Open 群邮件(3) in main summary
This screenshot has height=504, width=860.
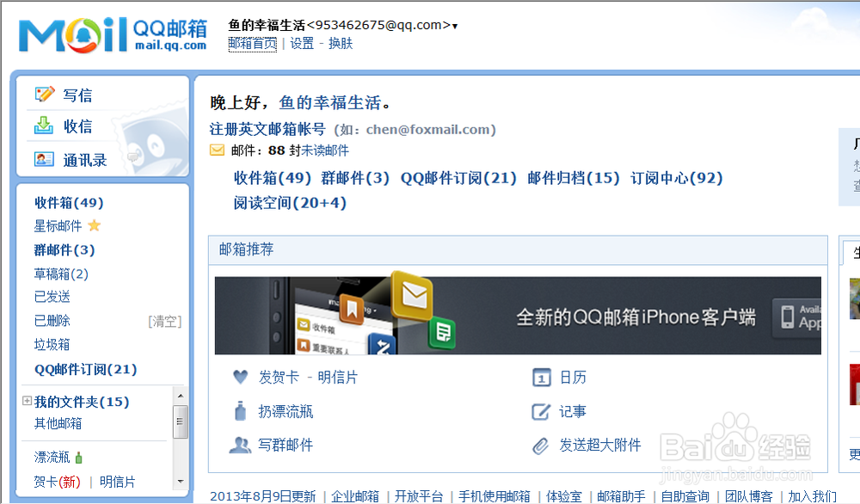click(355, 178)
